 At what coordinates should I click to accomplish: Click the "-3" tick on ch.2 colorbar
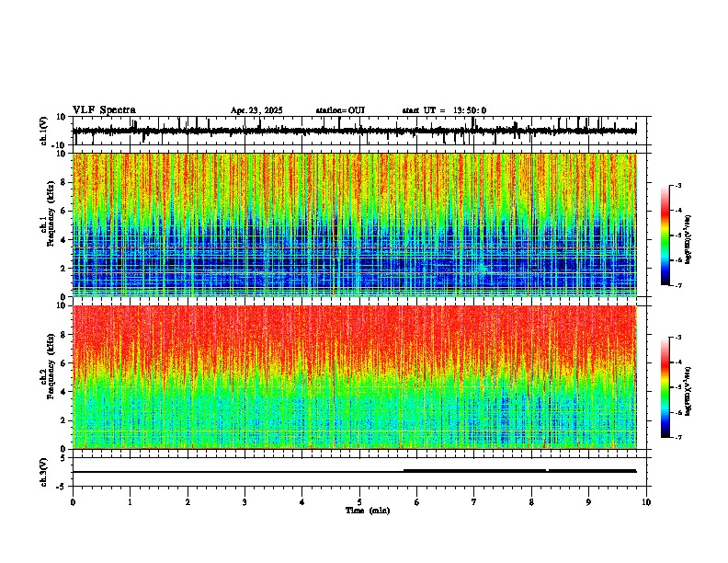click(x=678, y=338)
